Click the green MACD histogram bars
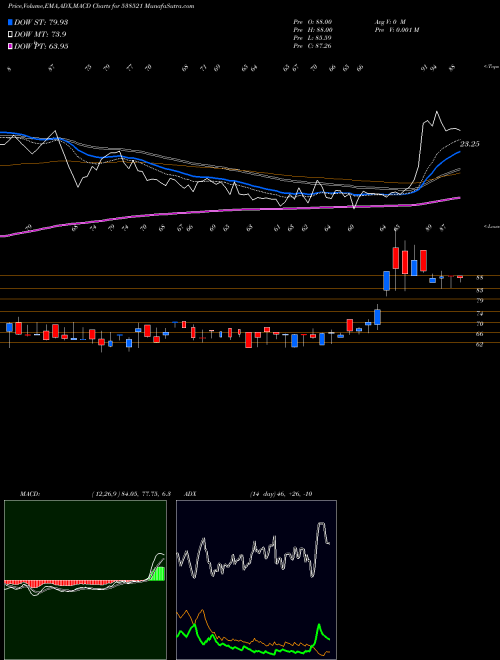The image size is (500, 660). point(158,574)
